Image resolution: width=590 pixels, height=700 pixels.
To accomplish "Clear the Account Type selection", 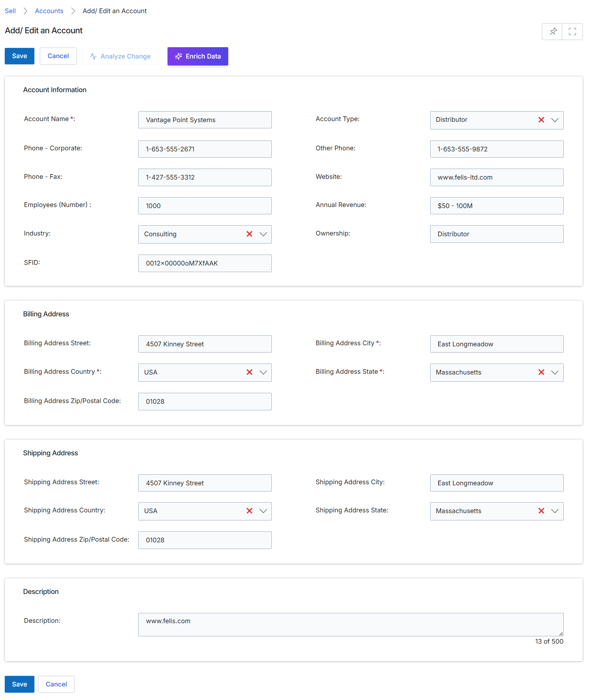I will click(541, 120).
